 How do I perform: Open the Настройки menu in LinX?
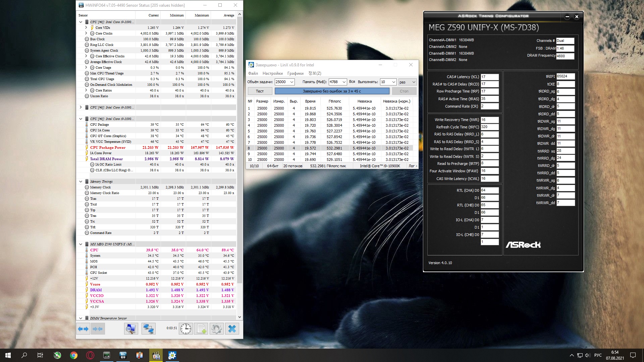(x=272, y=73)
